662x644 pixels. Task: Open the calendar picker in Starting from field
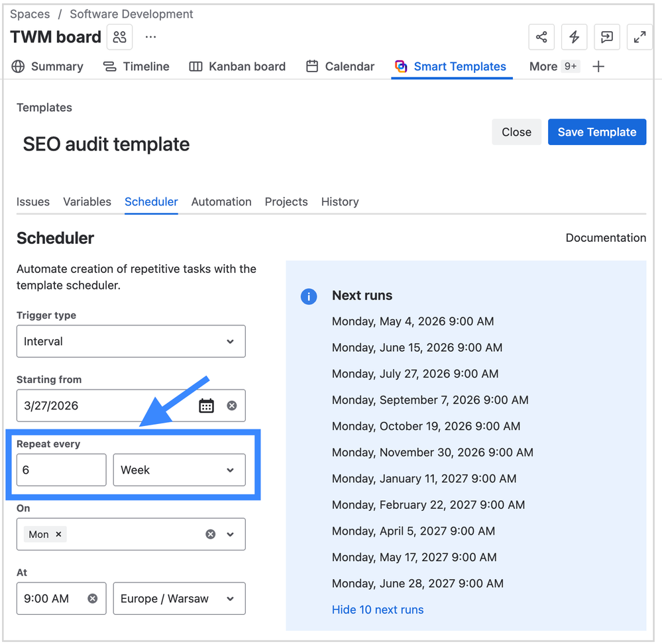206,405
